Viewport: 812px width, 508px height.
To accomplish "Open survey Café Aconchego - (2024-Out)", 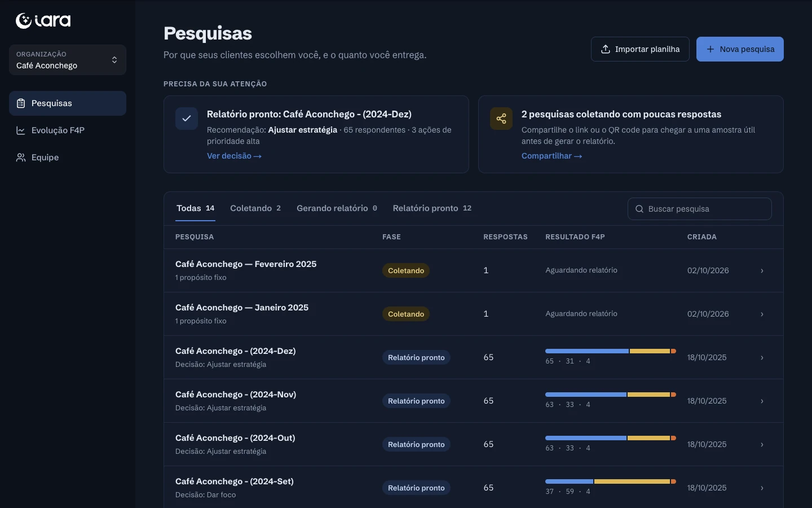I will [235, 438].
